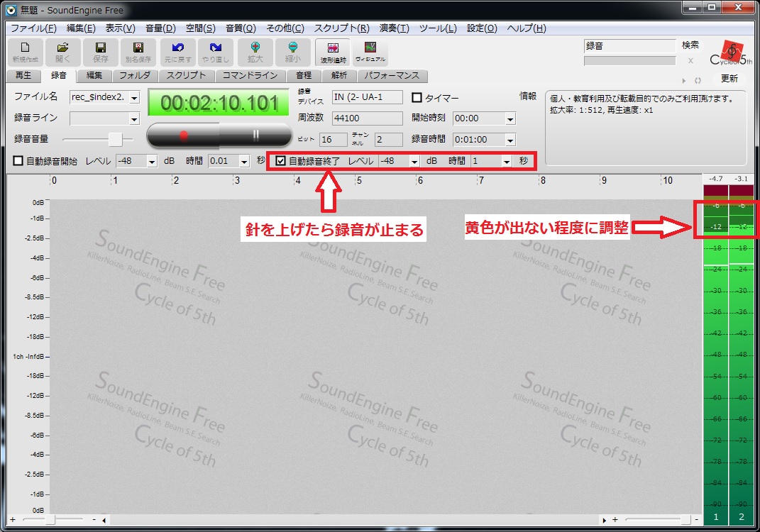Click the small play triangle near 更新
The image size is (760, 532).
tap(684, 80)
